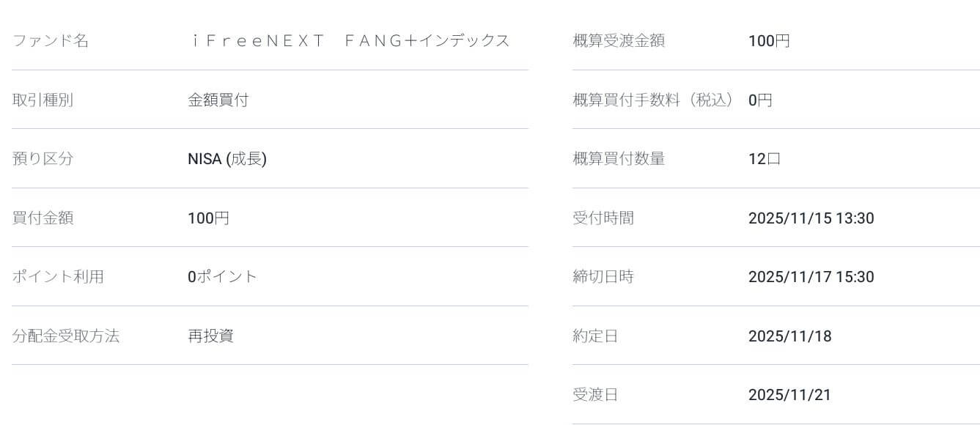Click the ポイント利用 label

(58, 277)
